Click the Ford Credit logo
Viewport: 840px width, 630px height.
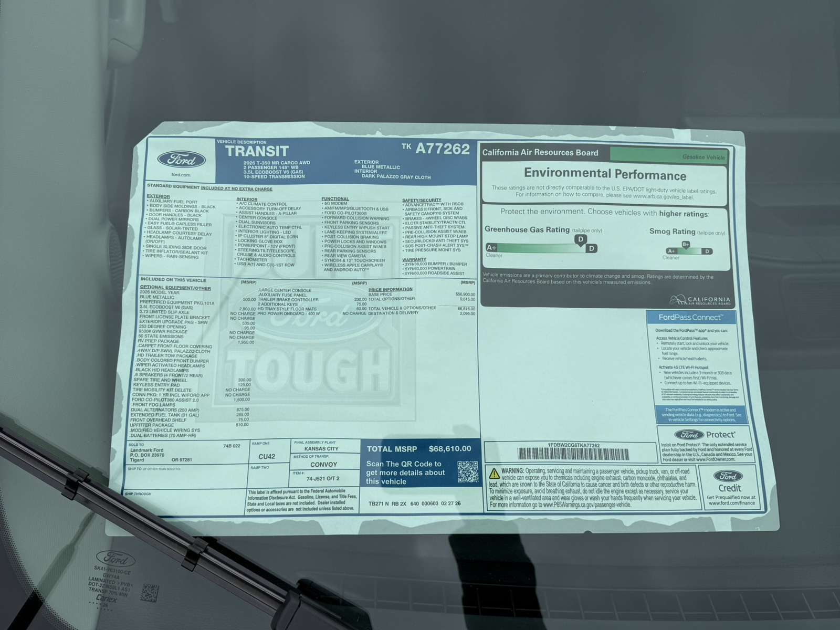pos(728,475)
